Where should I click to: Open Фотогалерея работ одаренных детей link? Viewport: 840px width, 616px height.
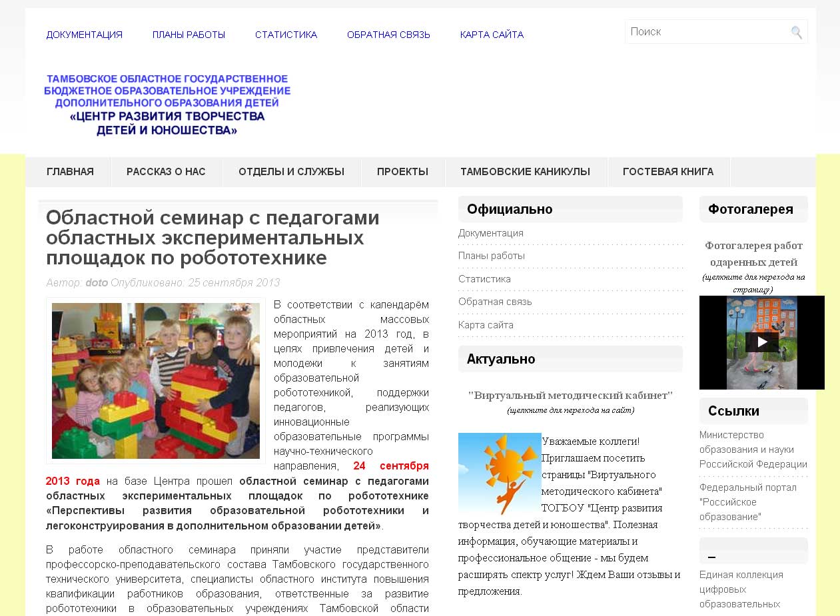(x=753, y=254)
